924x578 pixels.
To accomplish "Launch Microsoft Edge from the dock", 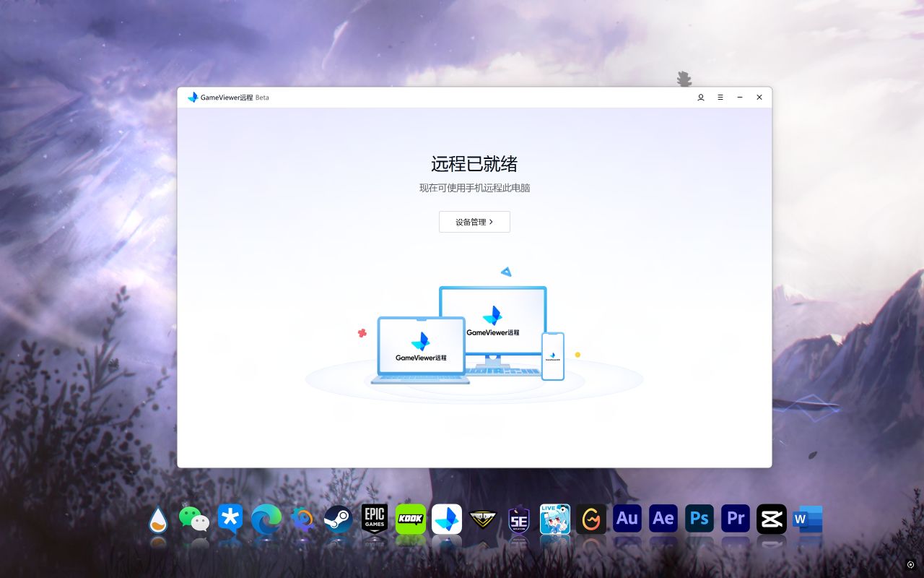I will point(266,519).
